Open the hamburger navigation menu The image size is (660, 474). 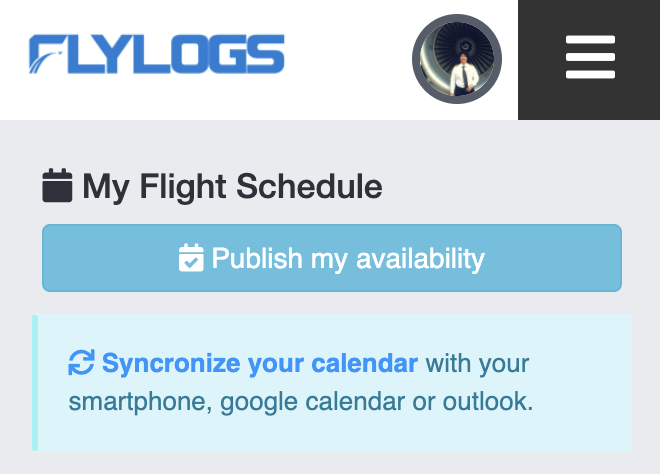click(589, 58)
